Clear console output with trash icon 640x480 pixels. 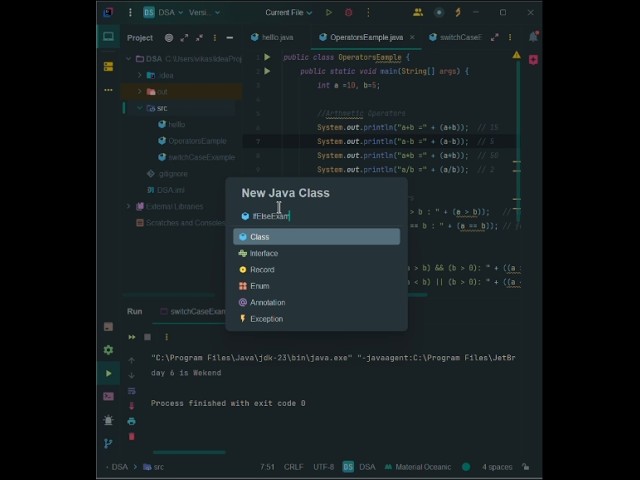[131, 437]
